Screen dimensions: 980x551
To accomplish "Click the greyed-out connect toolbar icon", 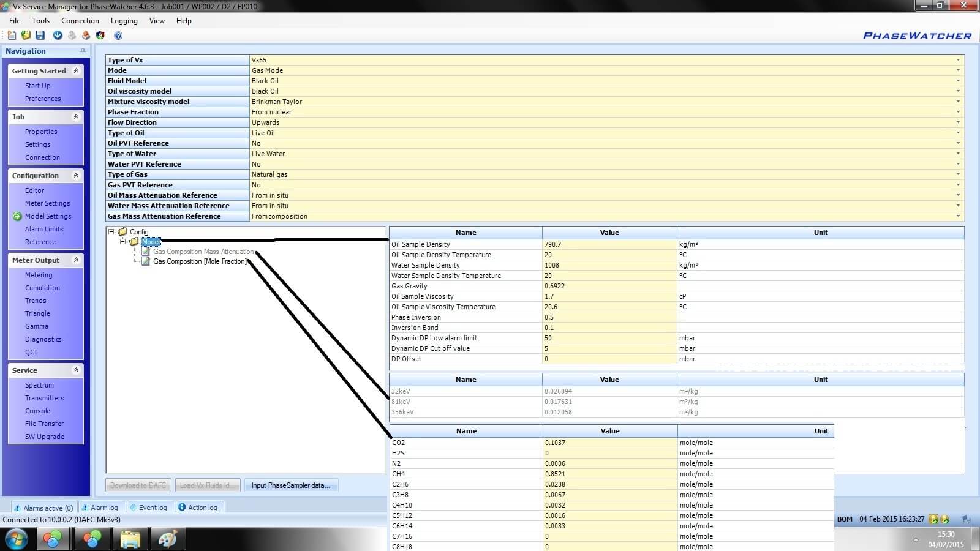I will pyautogui.click(x=72, y=36).
